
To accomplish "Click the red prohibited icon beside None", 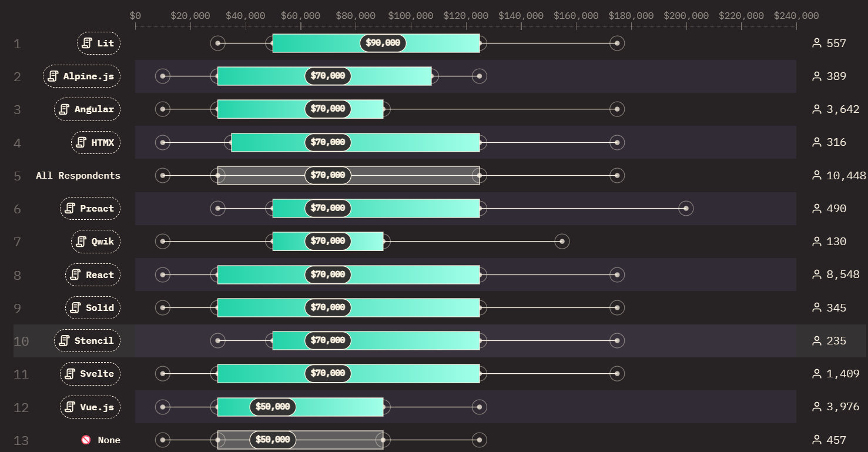I will (x=86, y=440).
